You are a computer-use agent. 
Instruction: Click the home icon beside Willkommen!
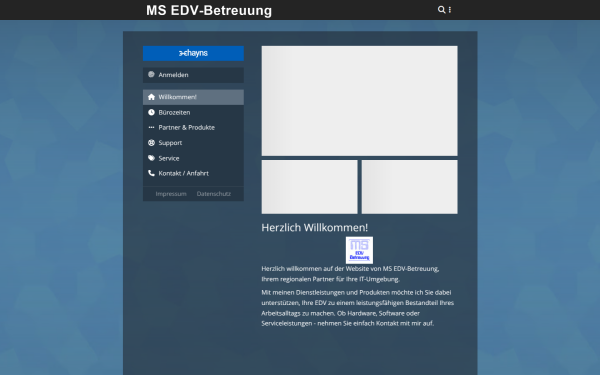coord(151,97)
